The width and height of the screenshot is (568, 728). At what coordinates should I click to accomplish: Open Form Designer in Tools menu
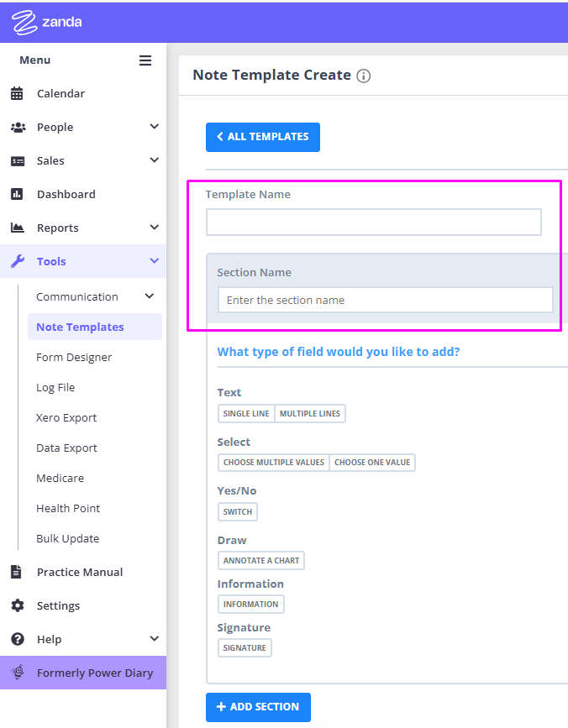click(x=74, y=357)
